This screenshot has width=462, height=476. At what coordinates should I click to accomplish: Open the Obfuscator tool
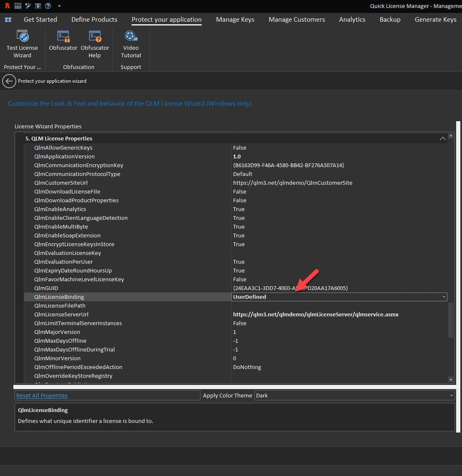point(63,41)
